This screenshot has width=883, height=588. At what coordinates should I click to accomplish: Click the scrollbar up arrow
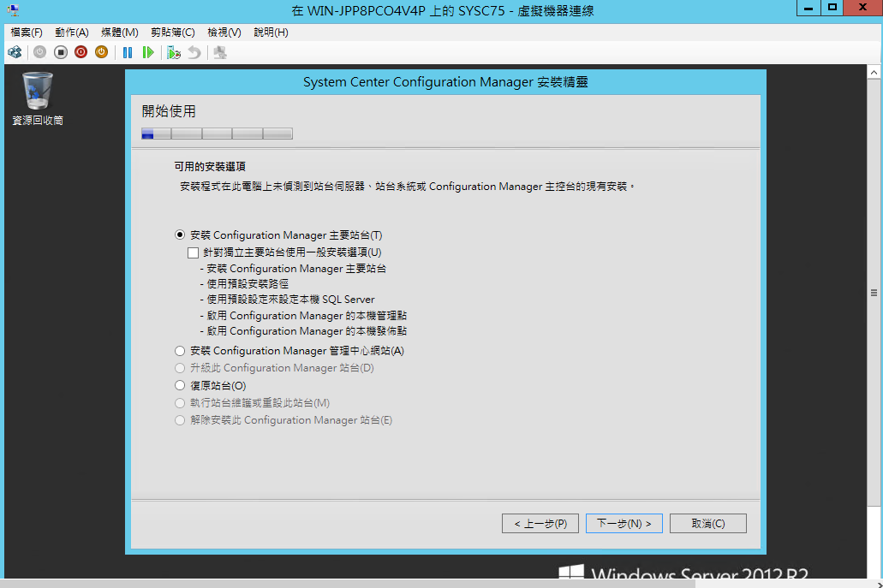coord(874,72)
